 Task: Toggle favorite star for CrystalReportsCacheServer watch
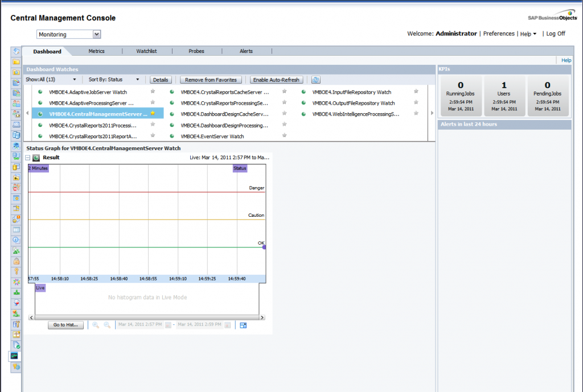pos(285,92)
